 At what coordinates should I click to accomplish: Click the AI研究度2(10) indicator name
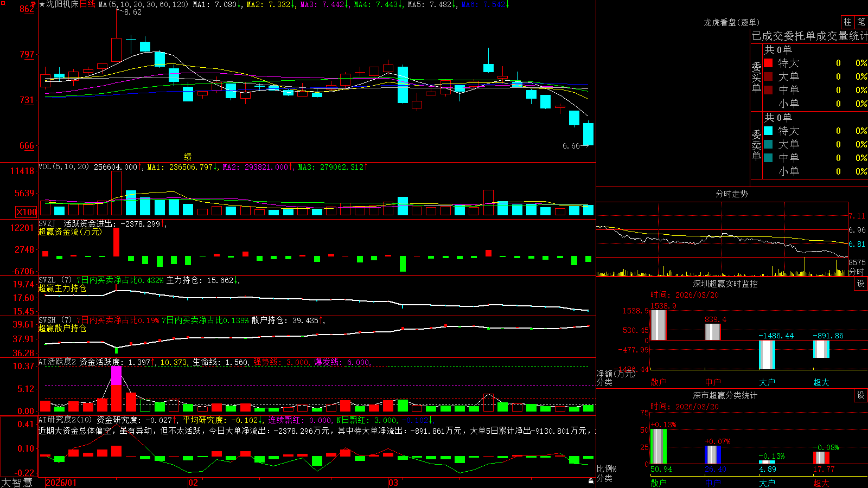coord(65,420)
